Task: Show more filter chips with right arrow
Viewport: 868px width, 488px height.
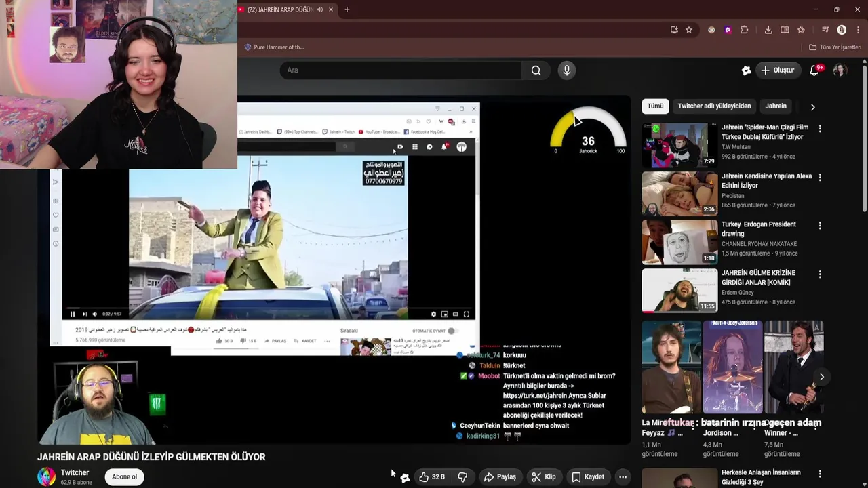Action: click(812, 106)
